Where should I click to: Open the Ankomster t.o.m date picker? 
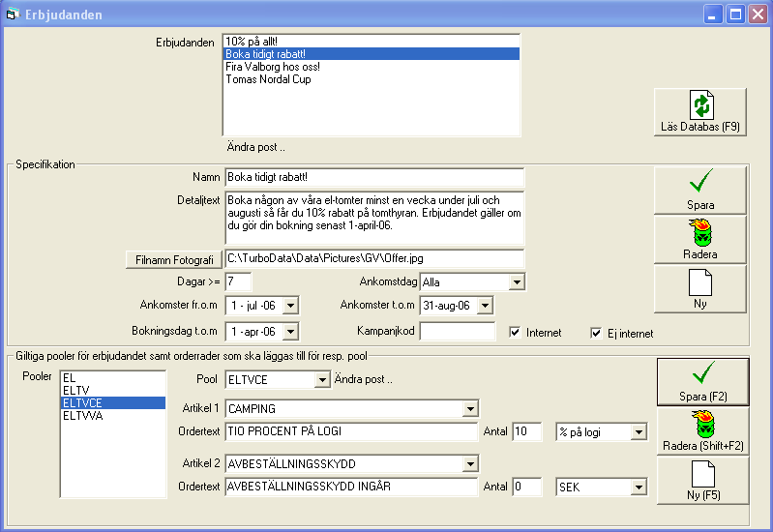pyautogui.click(x=485, y=306)
